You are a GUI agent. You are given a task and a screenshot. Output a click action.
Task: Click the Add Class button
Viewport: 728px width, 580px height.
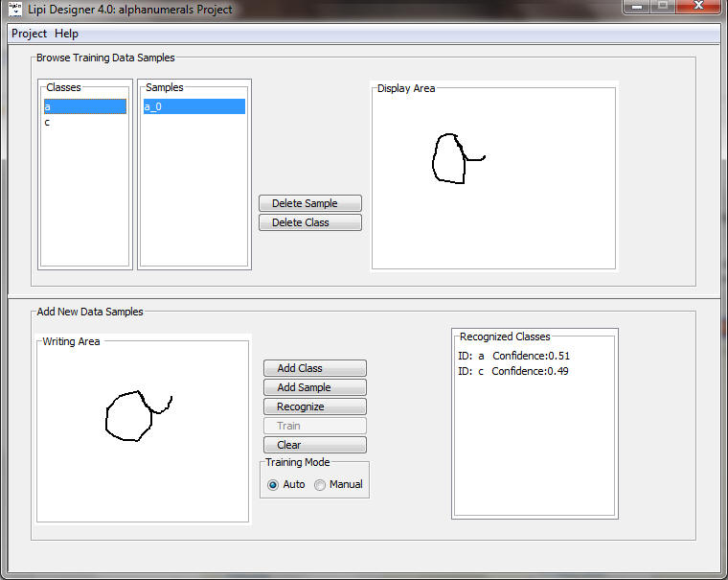pos(314,368)
